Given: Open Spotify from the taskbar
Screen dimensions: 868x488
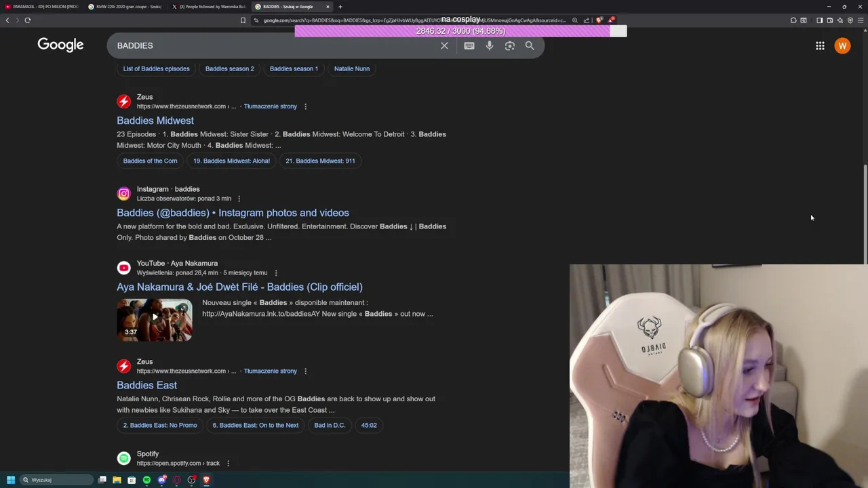Looking at the screenshot, I should click(146, 480).
